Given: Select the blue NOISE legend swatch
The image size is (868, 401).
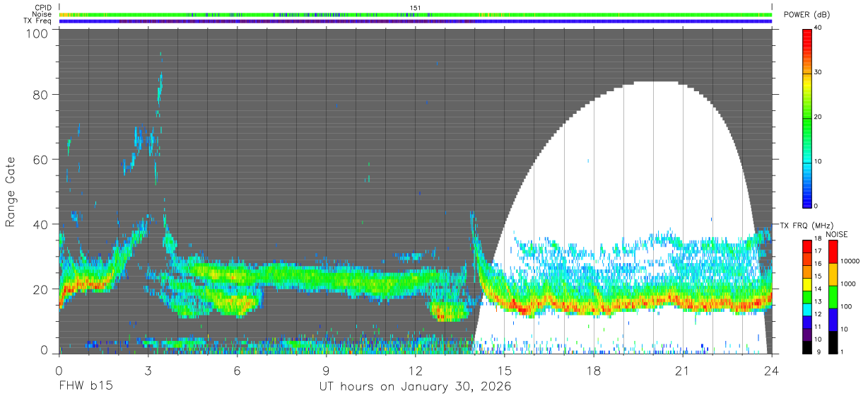Looking at the screenshot, I should [832, 320].
